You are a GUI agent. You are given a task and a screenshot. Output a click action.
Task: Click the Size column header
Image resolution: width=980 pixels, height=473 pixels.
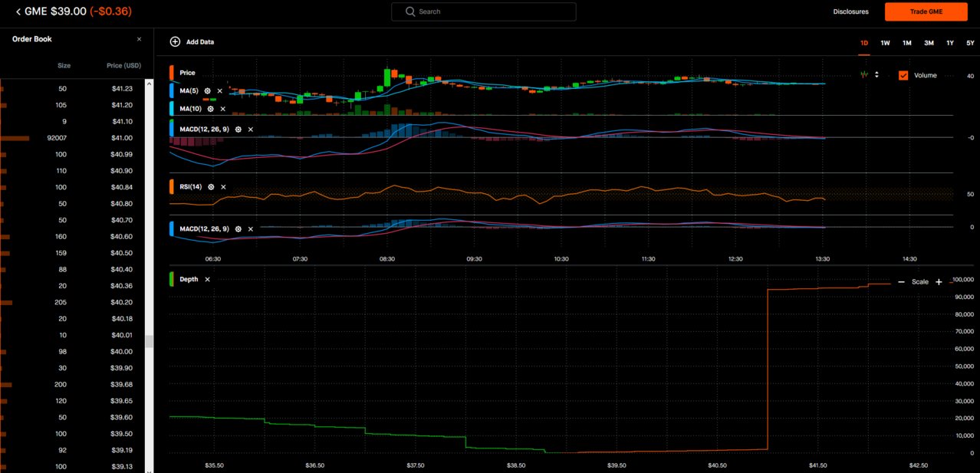click(x=64, y=65)
